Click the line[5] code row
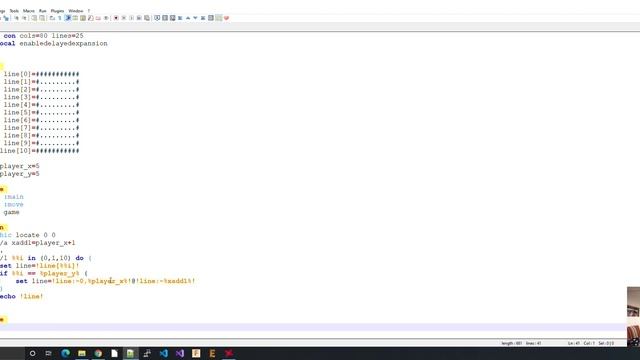The width and height of the screenshot is (640, 360). (x=41, y=112)
